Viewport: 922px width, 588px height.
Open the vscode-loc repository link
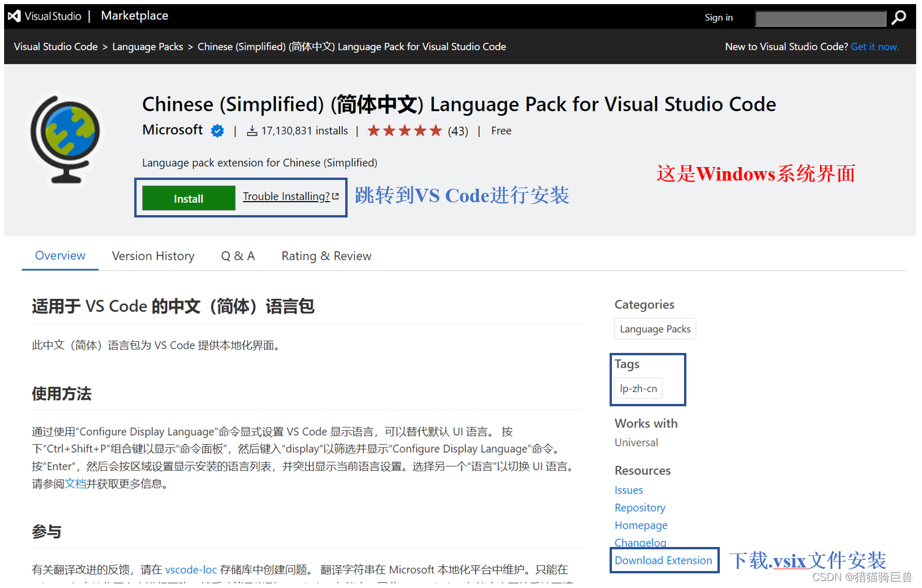click(190, 570)
